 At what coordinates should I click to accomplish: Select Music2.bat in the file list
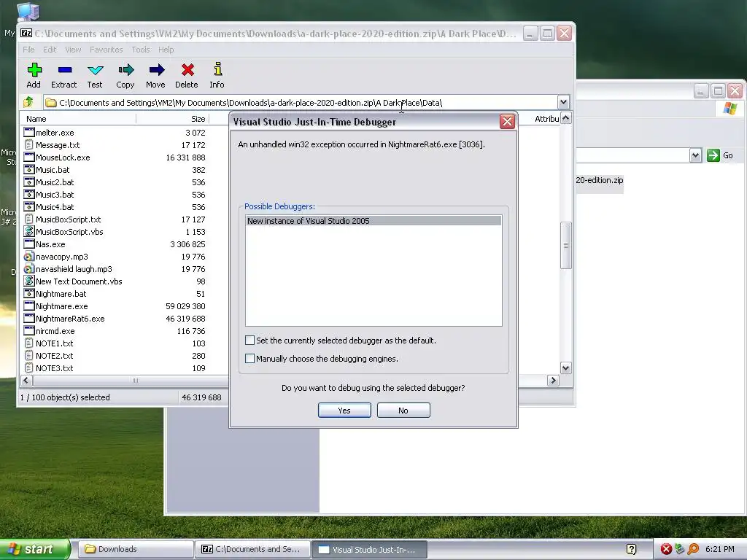tap(55, 182)
